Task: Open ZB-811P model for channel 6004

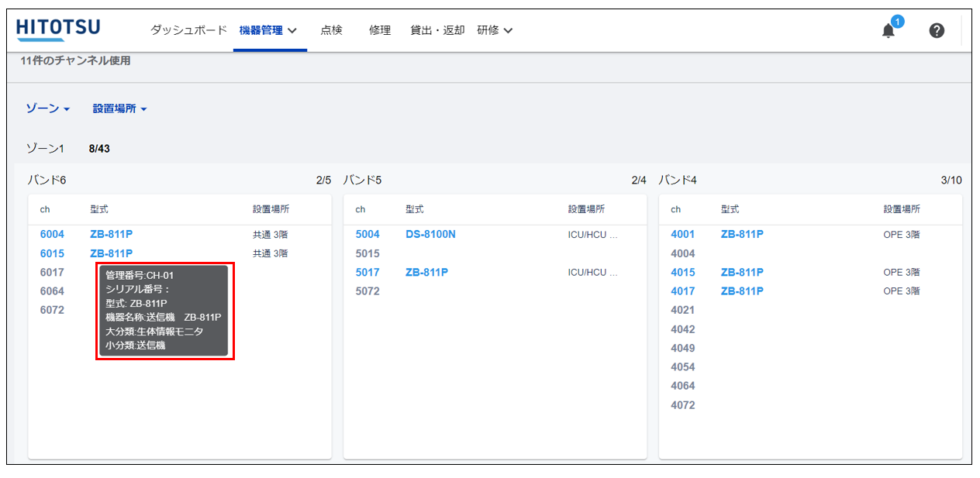Action: 111,234
